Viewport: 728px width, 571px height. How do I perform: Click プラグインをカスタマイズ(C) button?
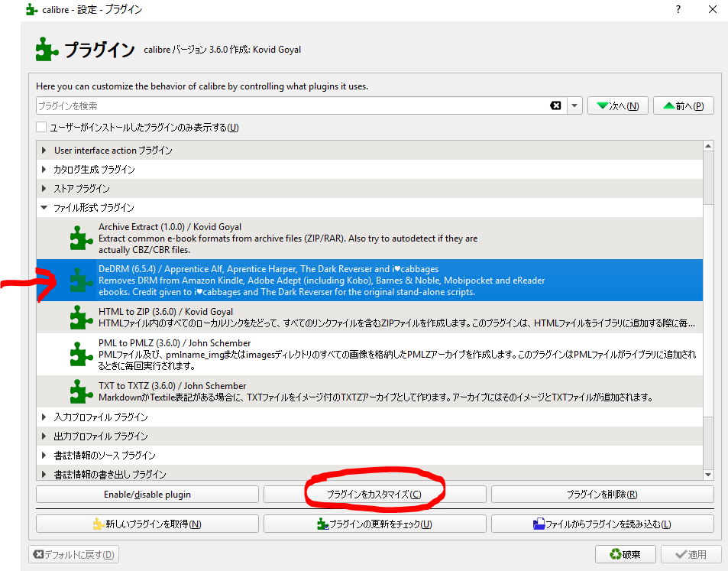tap(374, 495)
